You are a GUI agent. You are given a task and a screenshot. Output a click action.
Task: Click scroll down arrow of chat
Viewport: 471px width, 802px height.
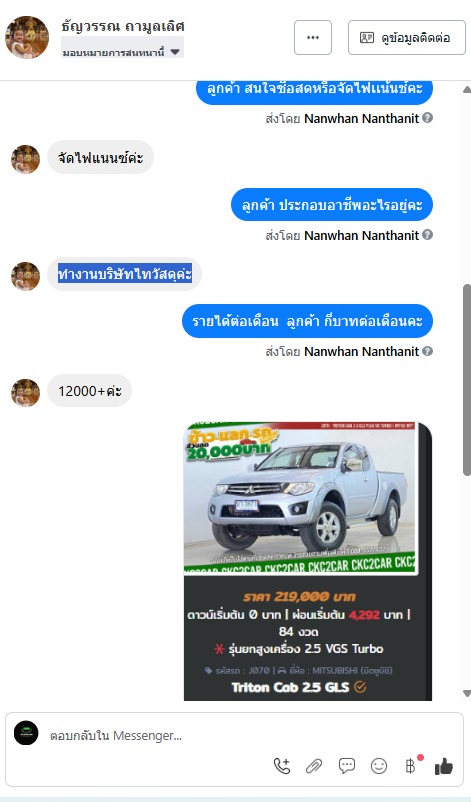(x=466, y=693)
